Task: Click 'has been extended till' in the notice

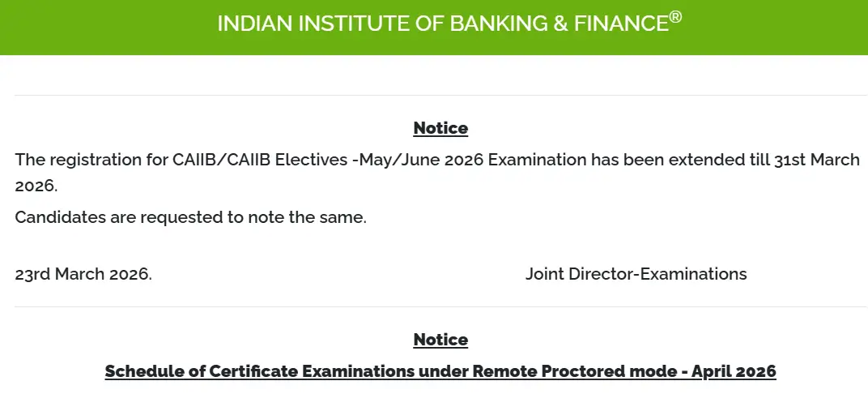Action: [x=662, y=160]
